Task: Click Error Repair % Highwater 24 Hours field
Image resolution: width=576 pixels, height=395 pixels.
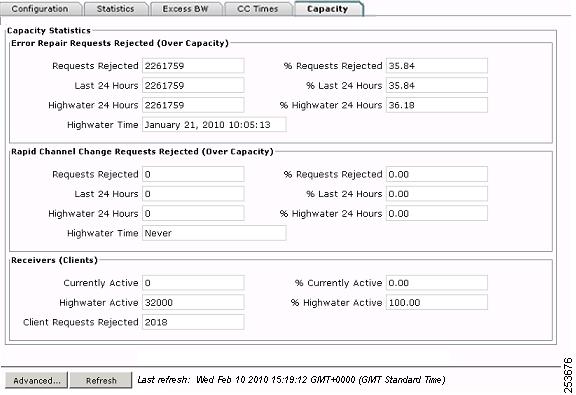Action: [437, 105]
